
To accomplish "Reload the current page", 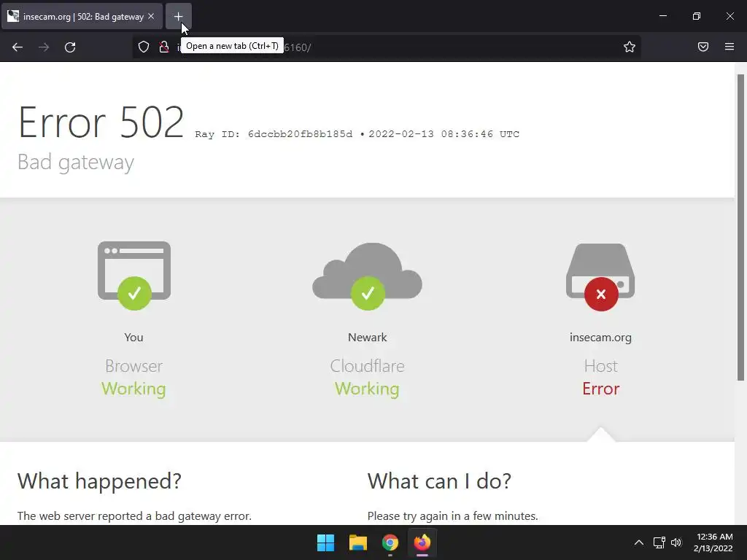I will (x=70, y=47).
